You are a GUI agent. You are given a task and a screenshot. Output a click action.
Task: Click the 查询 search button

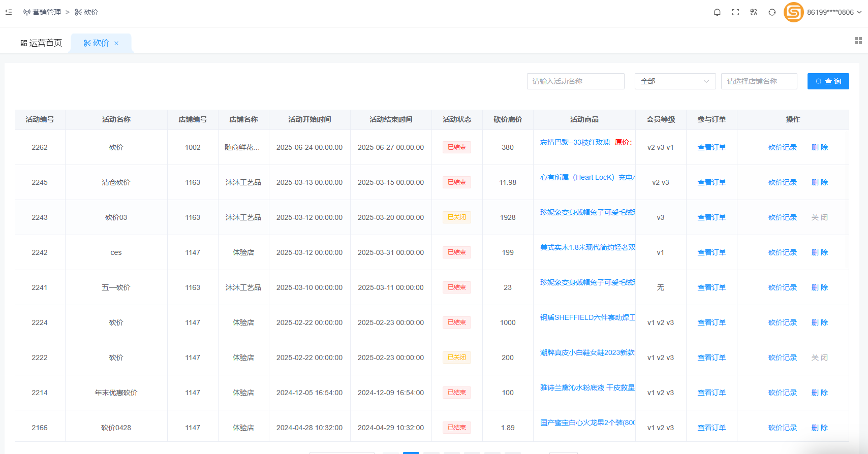(x=828, y=81)
